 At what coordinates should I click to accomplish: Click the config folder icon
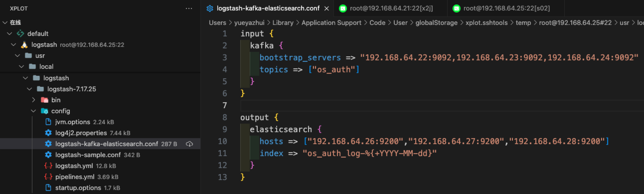44,111
